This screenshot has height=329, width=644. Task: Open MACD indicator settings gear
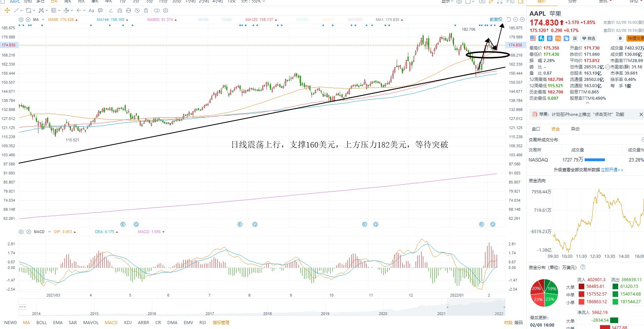click(21, 232)
